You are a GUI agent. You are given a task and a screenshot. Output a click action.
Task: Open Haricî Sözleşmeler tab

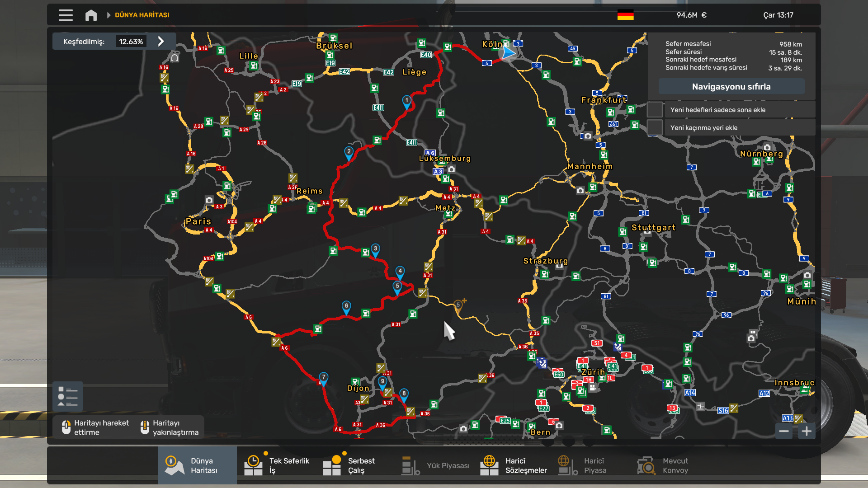(514, 465)
